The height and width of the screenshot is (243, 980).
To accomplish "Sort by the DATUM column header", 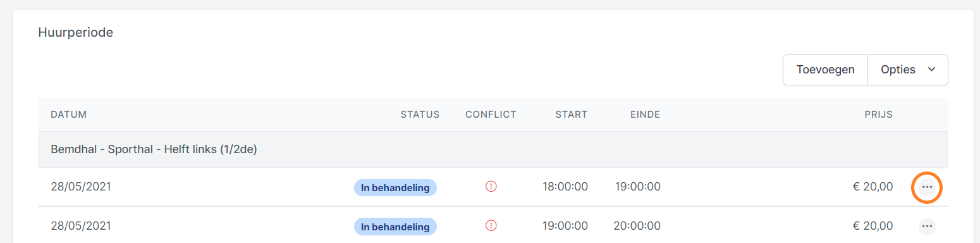I will tap(68, 115).
